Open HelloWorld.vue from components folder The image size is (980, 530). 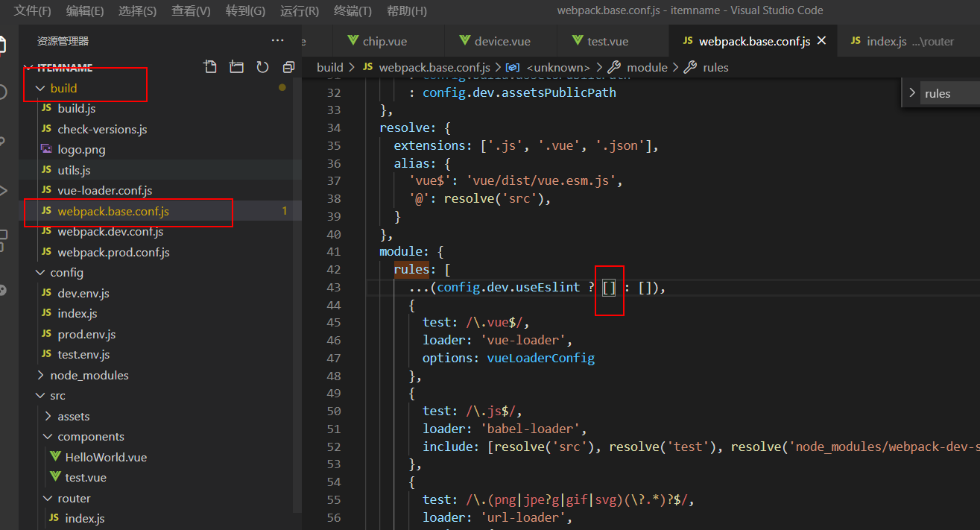(106, 457)
